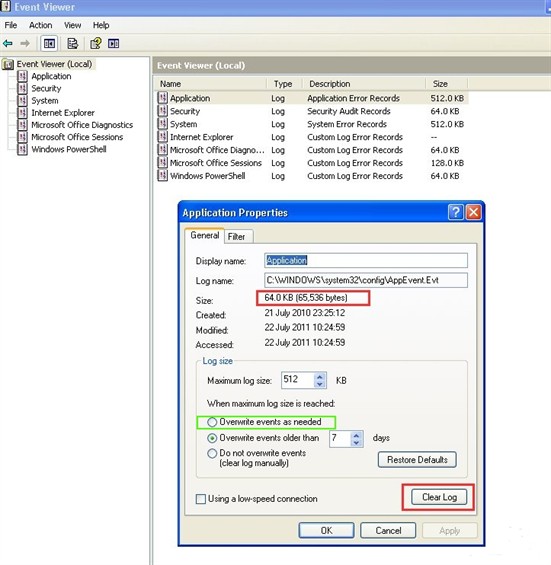
Task: Click the Application log icon in tree
Action: (22, 76)
